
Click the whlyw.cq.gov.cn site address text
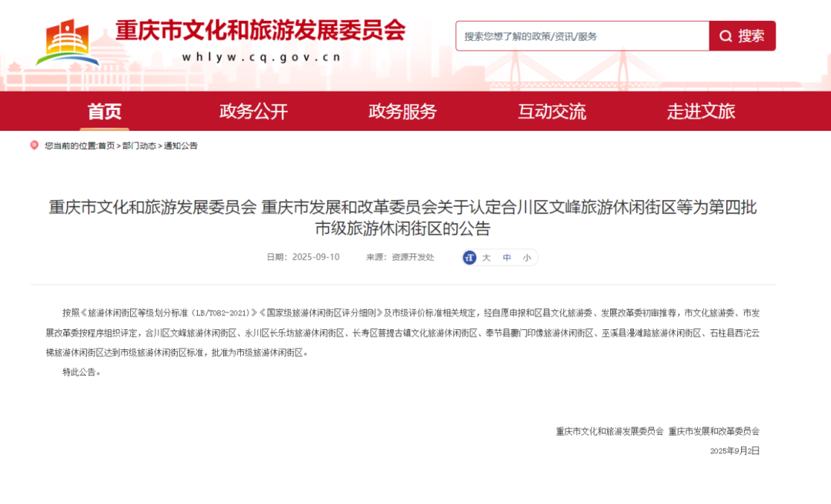click(262, 57)
